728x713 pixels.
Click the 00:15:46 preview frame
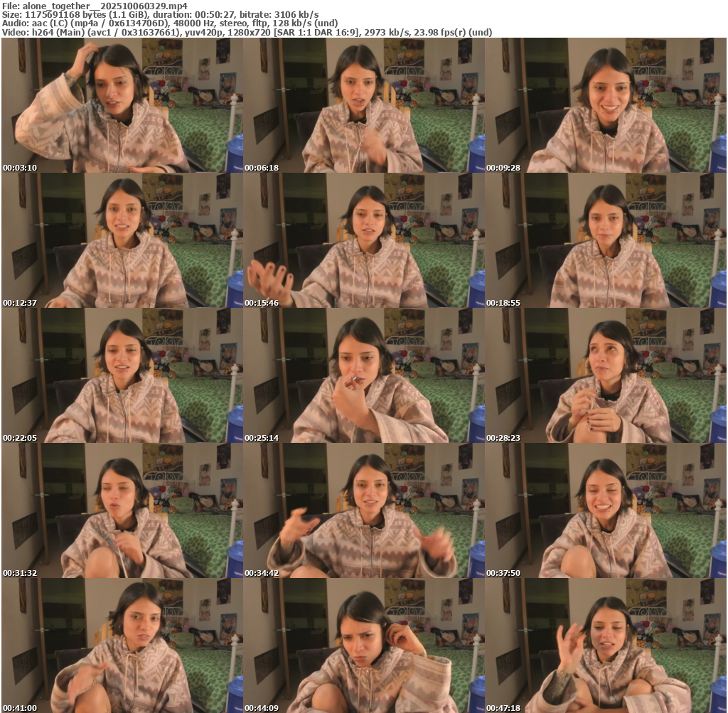(363, 240)
